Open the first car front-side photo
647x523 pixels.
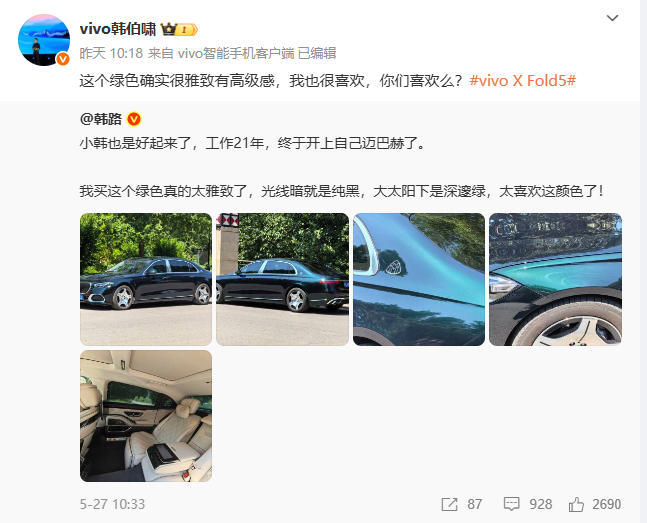[x=146, y=279]
